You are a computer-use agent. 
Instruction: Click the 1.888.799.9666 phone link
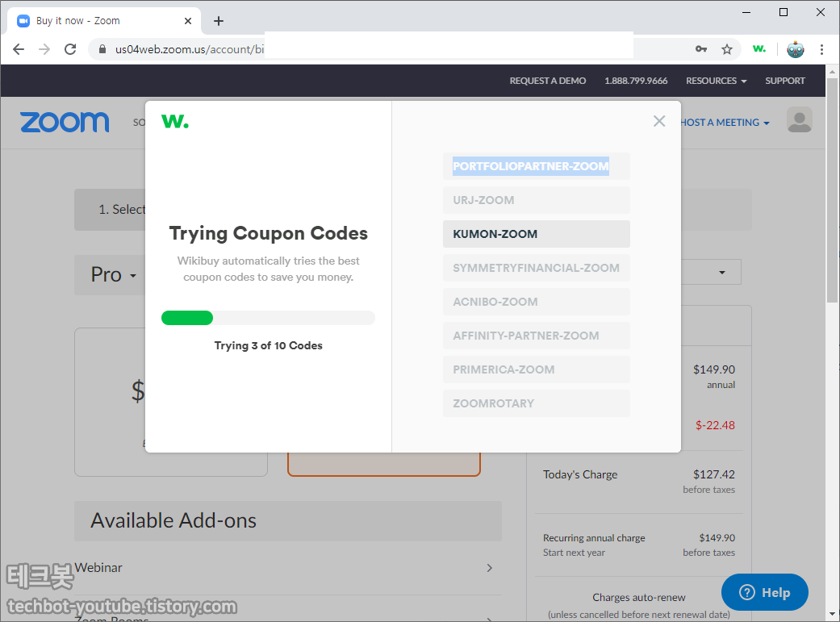coord(636,81)
